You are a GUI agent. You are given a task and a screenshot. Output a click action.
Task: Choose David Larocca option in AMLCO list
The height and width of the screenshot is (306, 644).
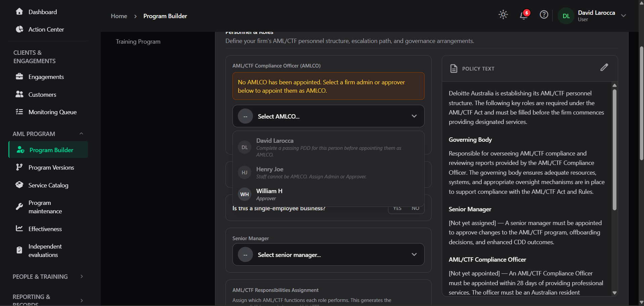(328, 147)
